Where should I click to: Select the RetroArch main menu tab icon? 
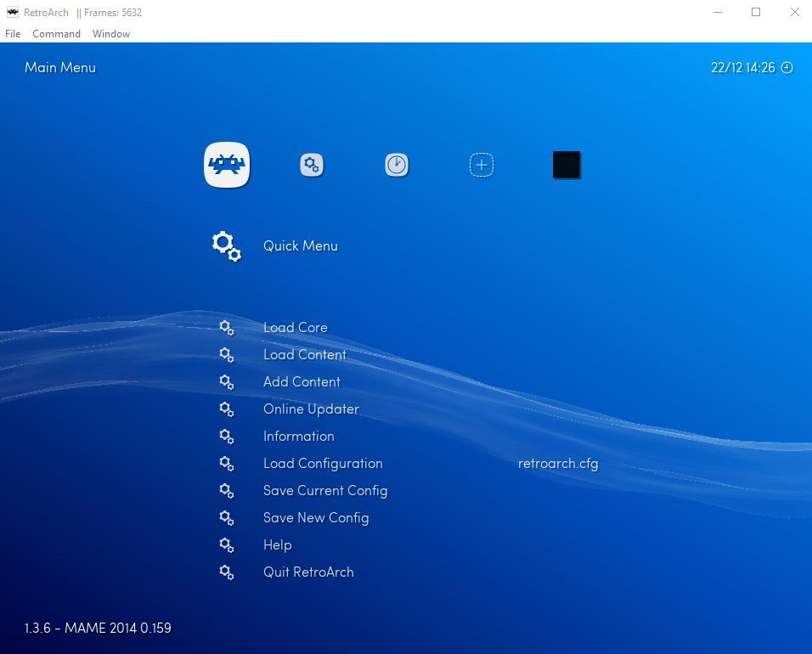[227, 165]
